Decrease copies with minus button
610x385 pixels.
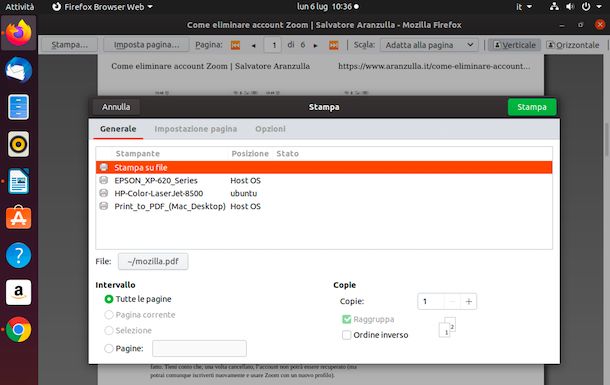click(452, 301)
